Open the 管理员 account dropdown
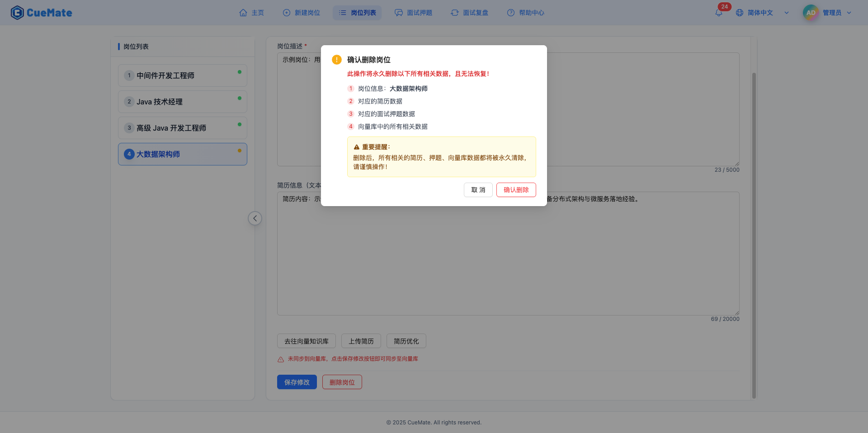Screen dimensions: 868x433 click(x=835, y=12)
